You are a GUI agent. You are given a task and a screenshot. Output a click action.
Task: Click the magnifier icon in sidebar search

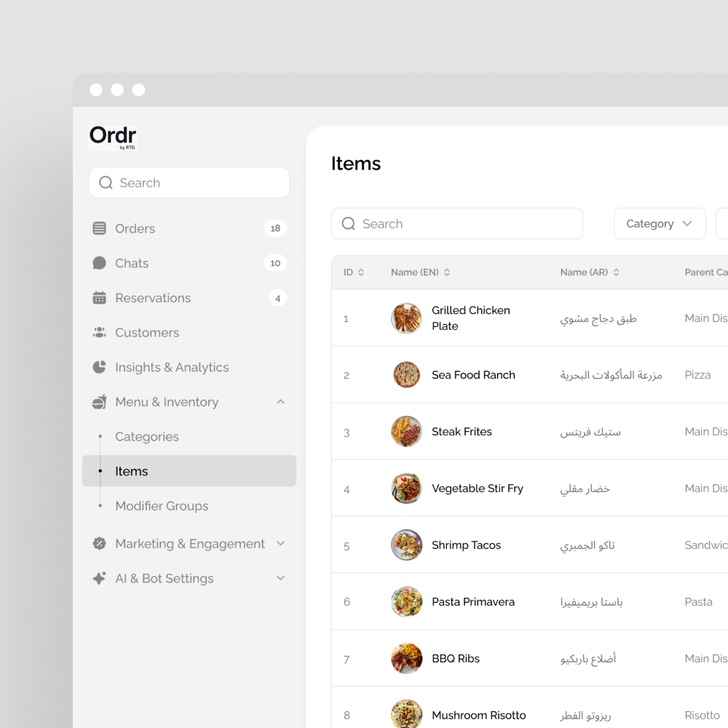(106, 183)
